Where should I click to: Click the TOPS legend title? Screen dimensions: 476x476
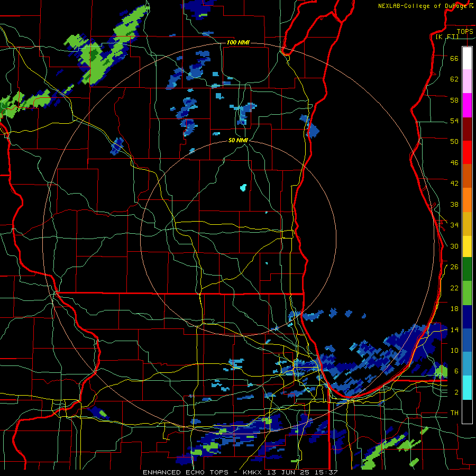(x=465, y=32)
